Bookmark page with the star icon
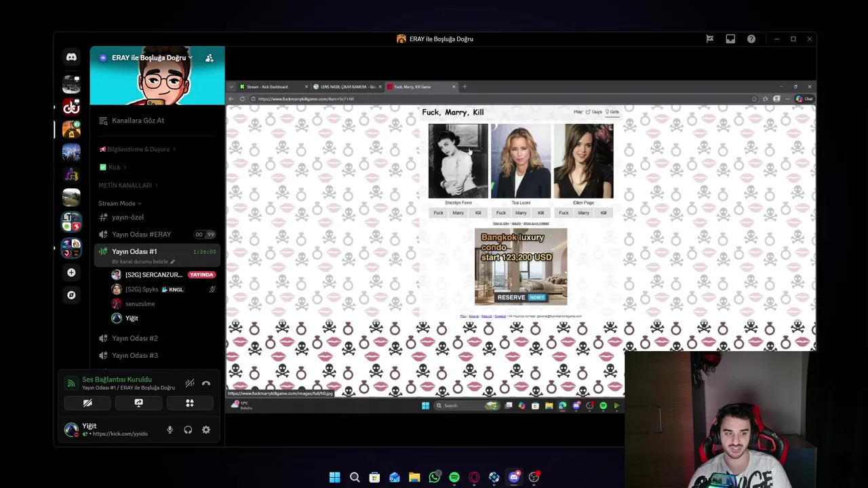The width and height of the screenshot is (868, 488). [754, 99]
